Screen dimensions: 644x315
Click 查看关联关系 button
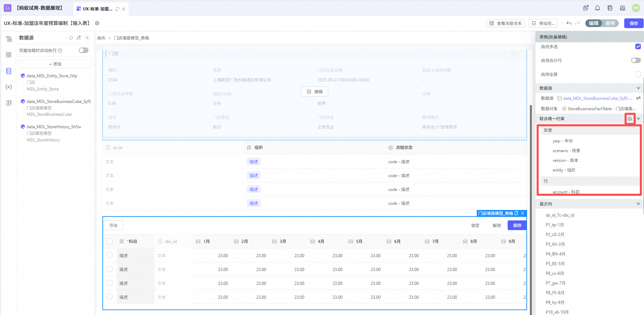(x=506, y=23)
